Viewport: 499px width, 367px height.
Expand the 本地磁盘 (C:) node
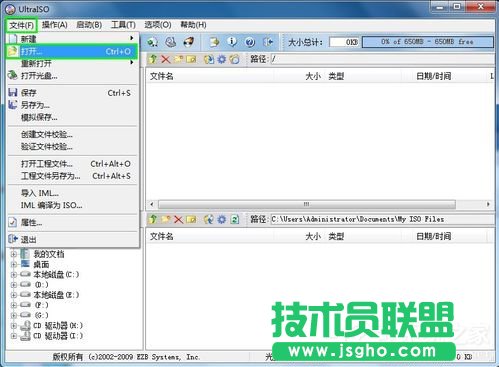click(14, 275)
